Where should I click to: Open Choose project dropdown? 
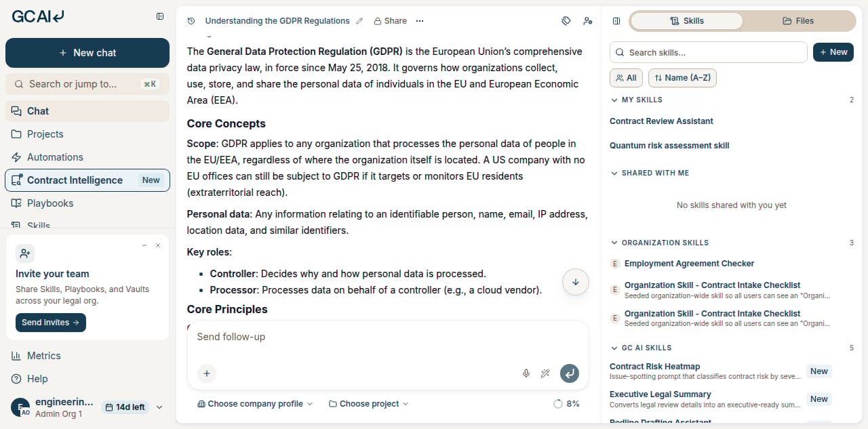[369, 404]
